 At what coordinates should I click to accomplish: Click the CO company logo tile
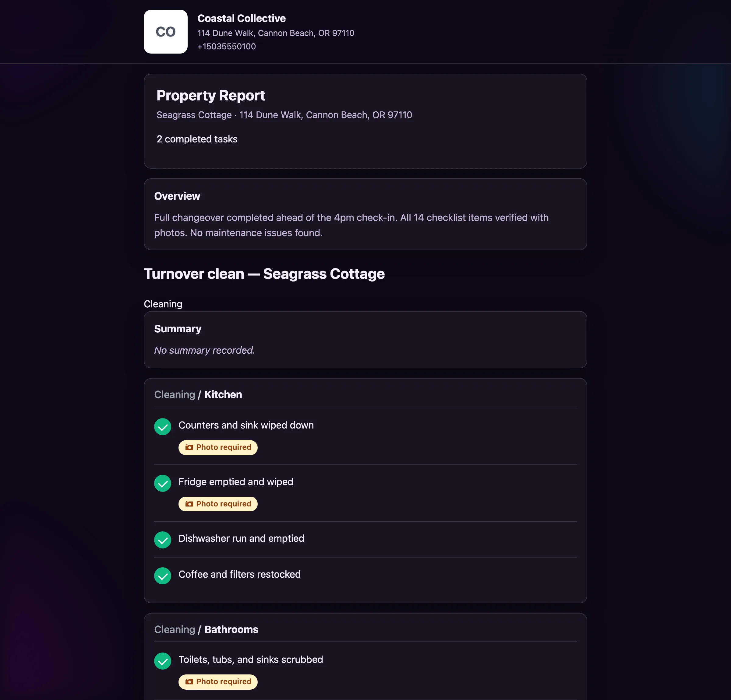pyautogui.click(x=166, y=32)
